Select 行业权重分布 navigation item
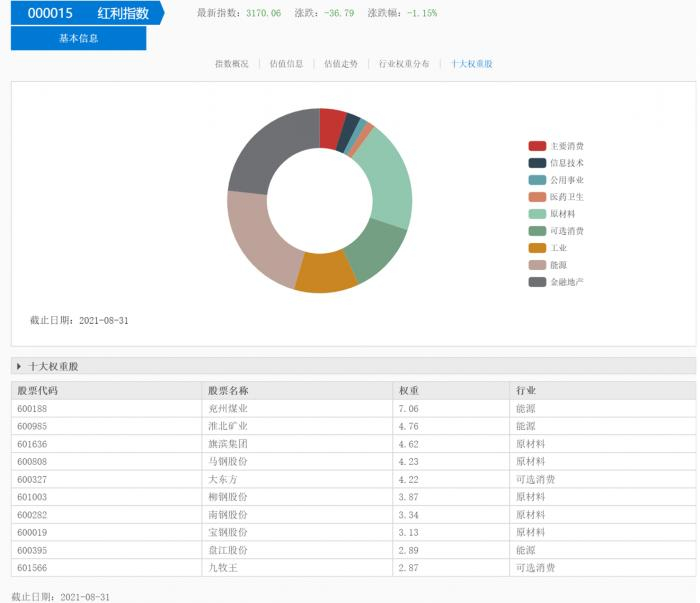This screenshot has height=603, width=700. coord(404,64)
